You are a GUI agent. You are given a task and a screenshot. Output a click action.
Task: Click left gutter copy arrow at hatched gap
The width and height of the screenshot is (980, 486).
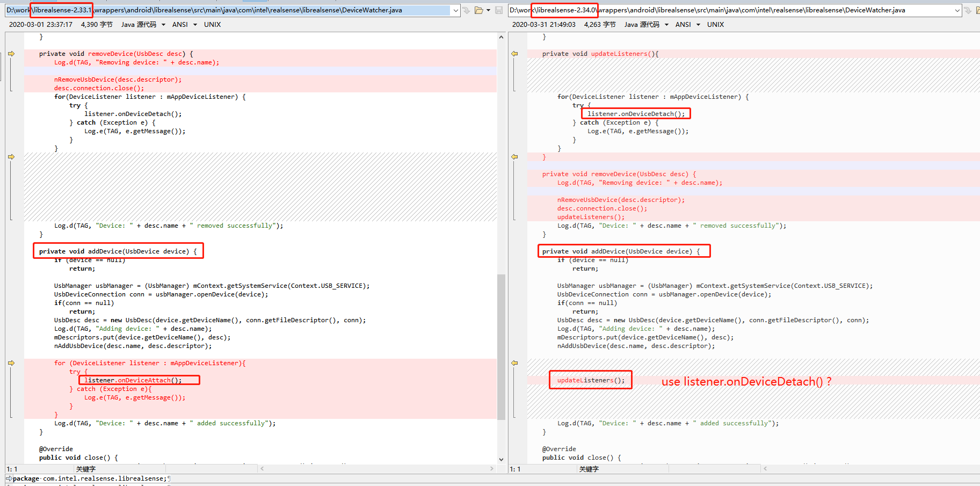click(11, 157)
